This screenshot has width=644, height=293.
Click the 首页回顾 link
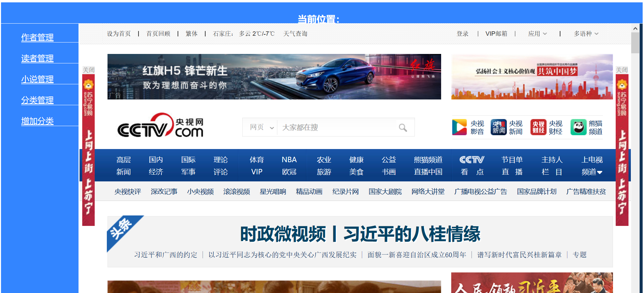click(x=158, y=34)
